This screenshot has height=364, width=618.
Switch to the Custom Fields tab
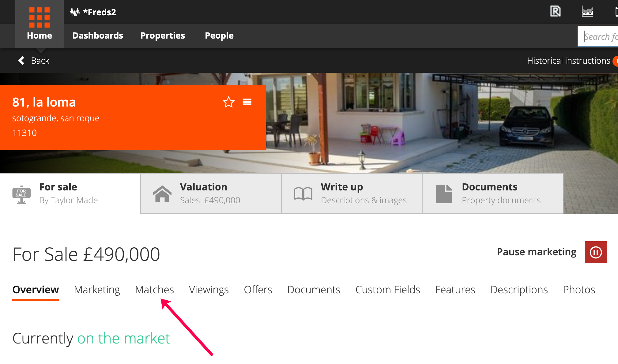pyautogui.click(x=388, y=290)
